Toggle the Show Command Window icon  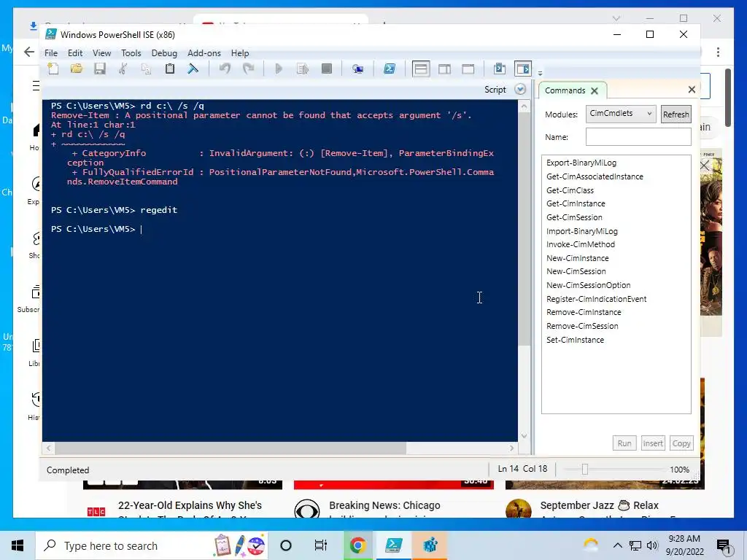[499, 69]
